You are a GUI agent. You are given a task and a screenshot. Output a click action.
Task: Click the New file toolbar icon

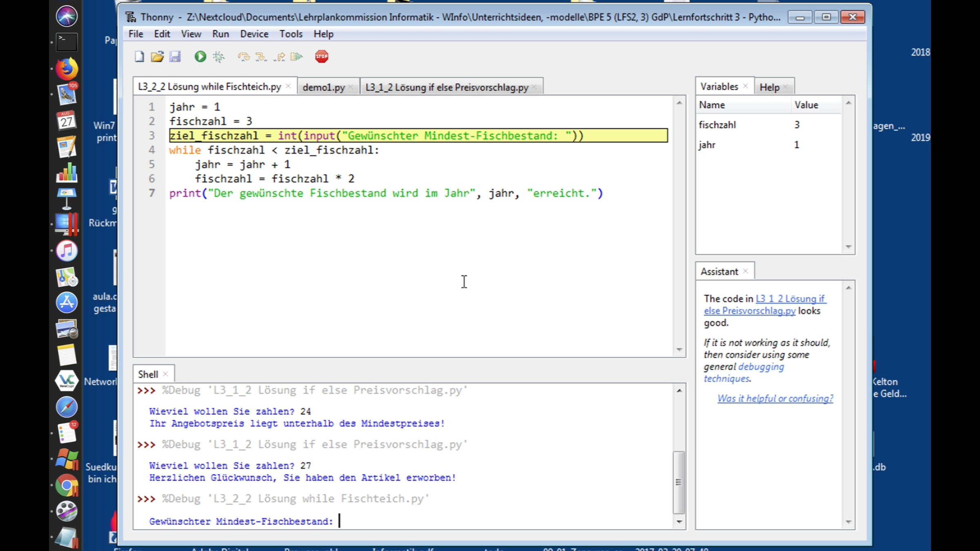(x=139, y=56)
